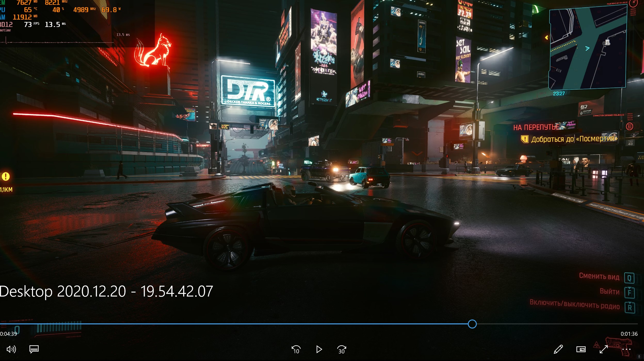Viewport: 644px width, 361px height.
Task: Toggle full screen with the arrows icon
Action: 603,349
